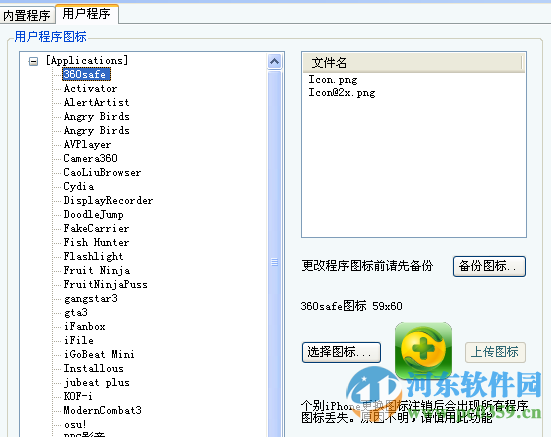The image size is (551, 437).
Task: Choose KOF-i in the tree
Action: pos(78,396)
